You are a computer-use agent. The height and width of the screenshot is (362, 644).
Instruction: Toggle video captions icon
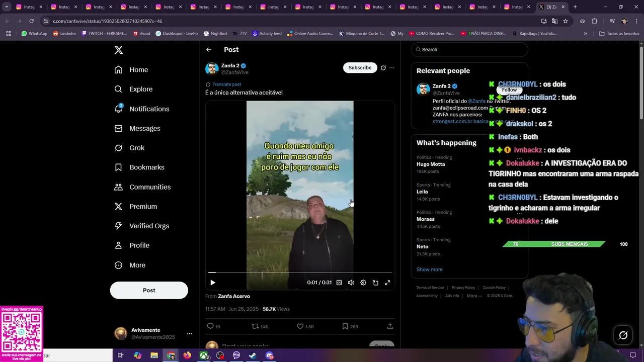[339, 283]
